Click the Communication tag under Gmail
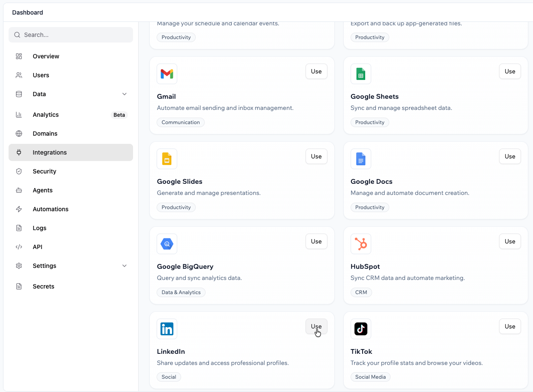The height and width of the screenshot is (392, 533). tap(180, 122)
